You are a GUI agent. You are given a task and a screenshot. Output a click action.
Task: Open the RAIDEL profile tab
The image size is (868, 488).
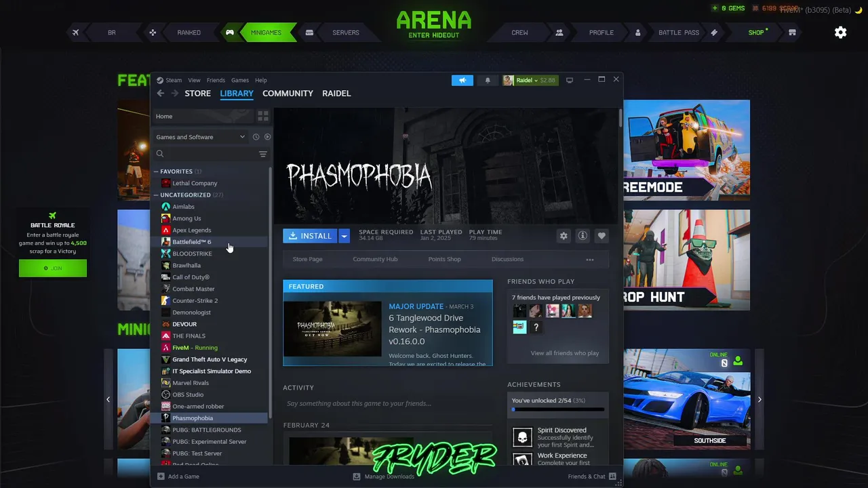coord(336,94)
